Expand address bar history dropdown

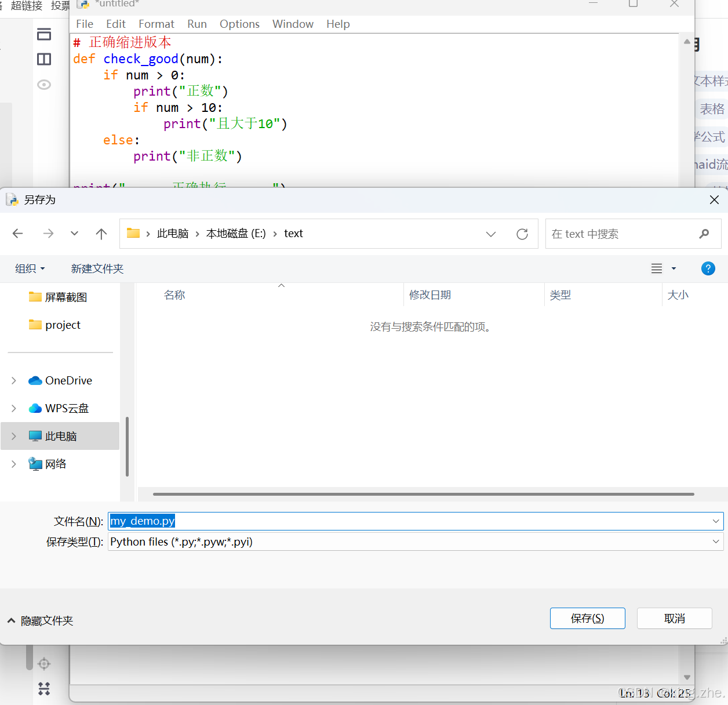[491, 234]
